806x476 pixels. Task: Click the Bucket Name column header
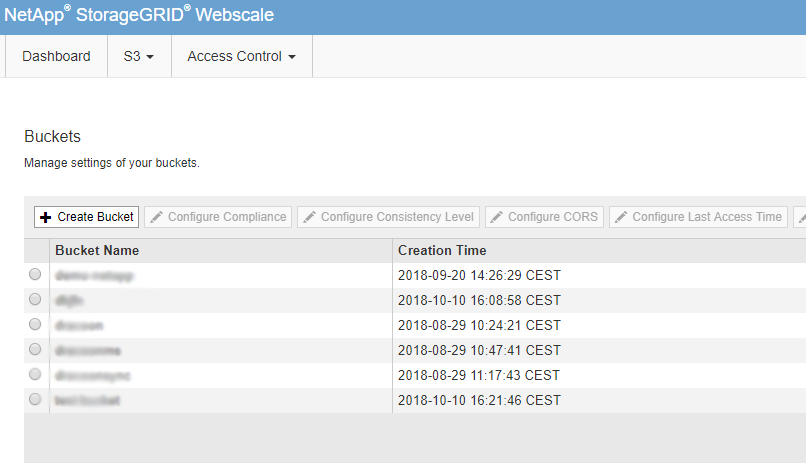point(221,250)
